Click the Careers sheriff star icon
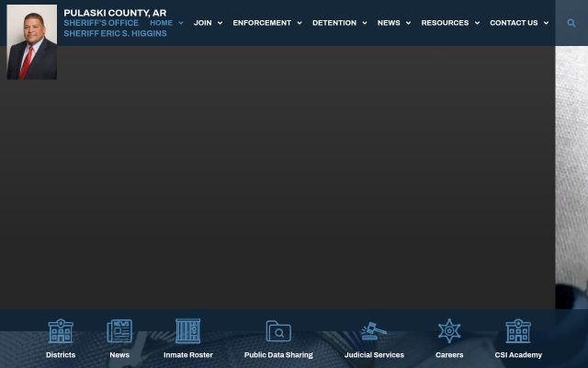This screenshot has width=588, height=368. 449,331
